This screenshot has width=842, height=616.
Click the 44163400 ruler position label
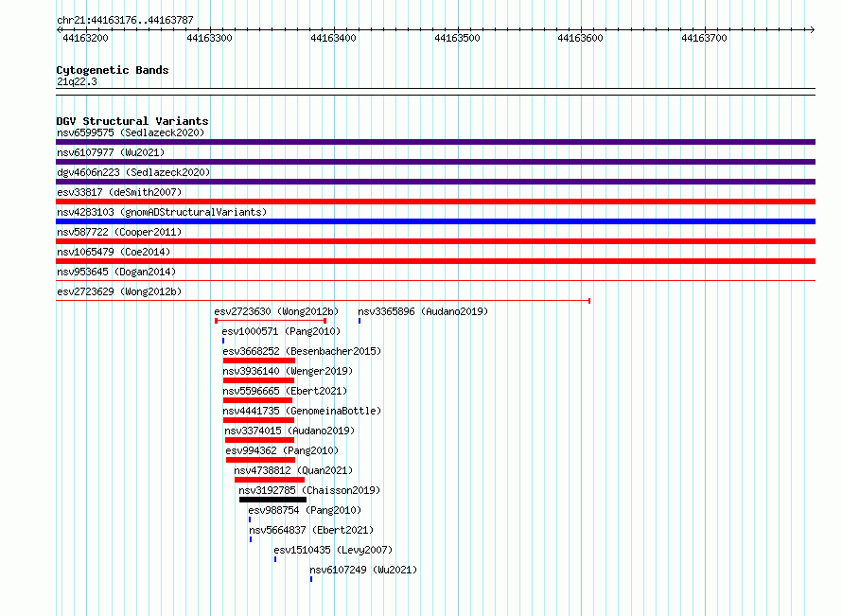(333, 38)
